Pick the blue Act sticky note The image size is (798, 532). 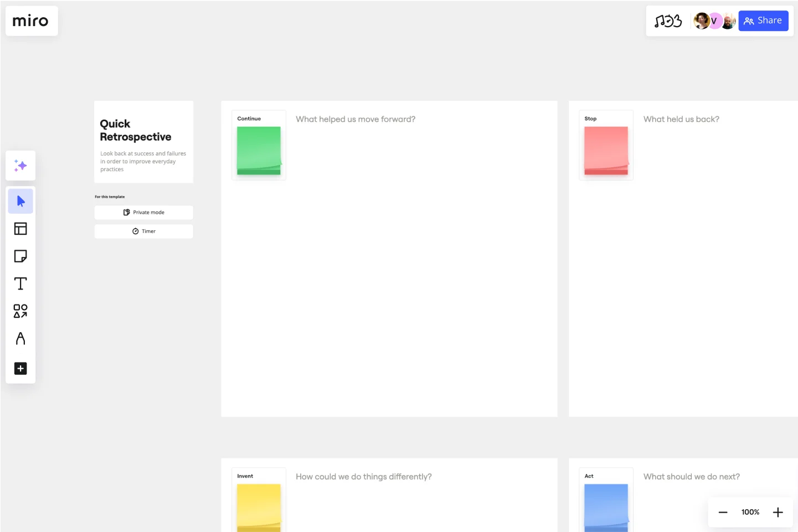coord(606,508)
